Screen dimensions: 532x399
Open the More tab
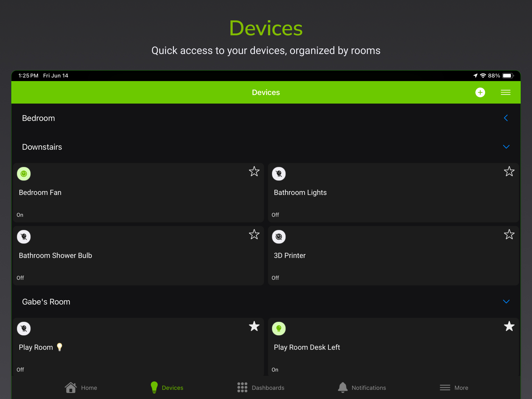(454, 388)
